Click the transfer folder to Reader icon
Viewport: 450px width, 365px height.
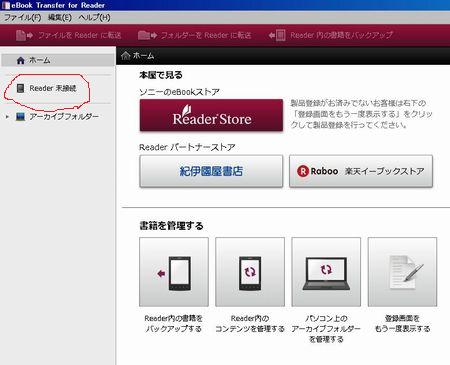pyautogui.click(x=147, y=35)
